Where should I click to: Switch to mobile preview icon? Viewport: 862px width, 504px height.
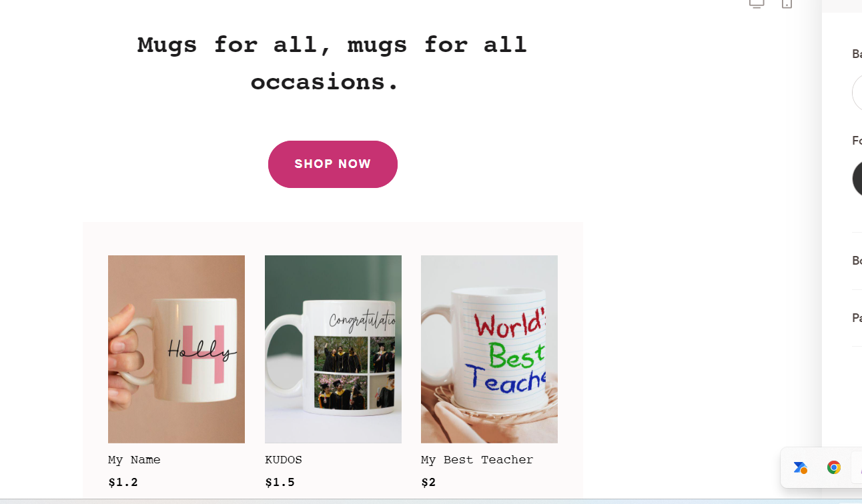click(787, 3)
